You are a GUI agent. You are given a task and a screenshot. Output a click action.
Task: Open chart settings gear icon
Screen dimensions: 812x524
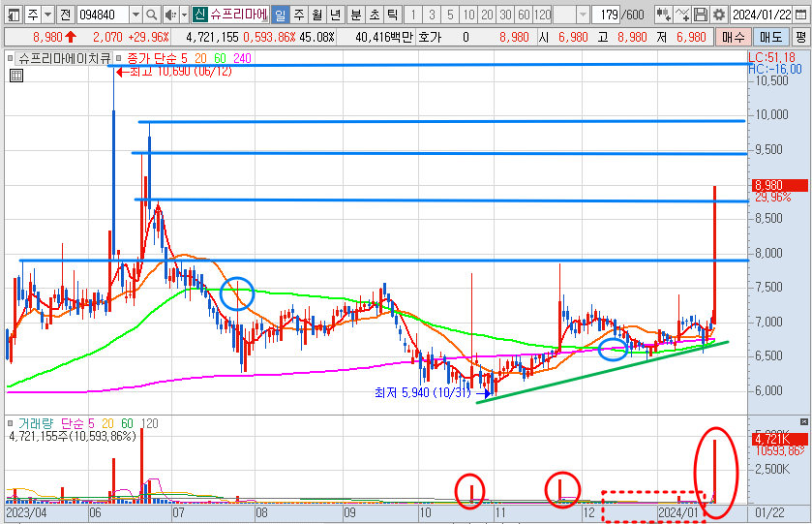(x=719, y=15)
